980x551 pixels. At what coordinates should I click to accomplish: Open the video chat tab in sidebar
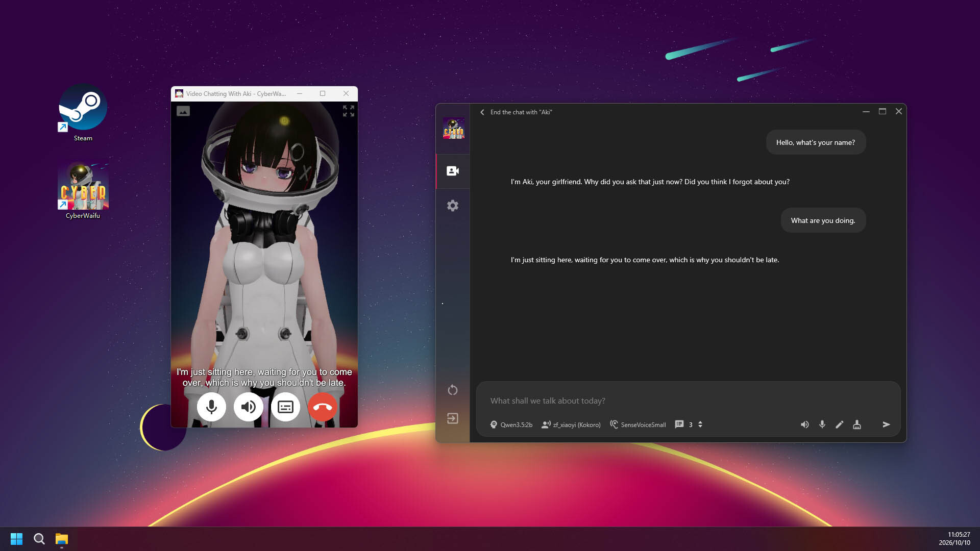tap(453, 171)
